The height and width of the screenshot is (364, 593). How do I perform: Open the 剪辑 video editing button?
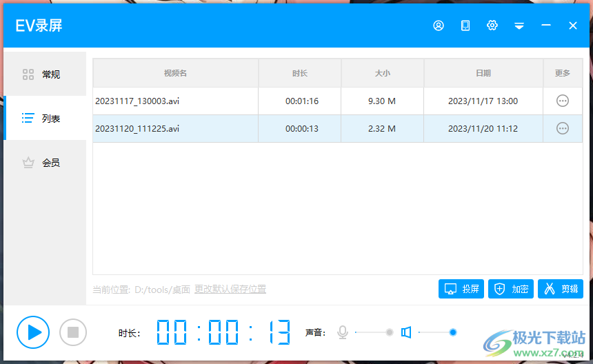click(560, 289)
